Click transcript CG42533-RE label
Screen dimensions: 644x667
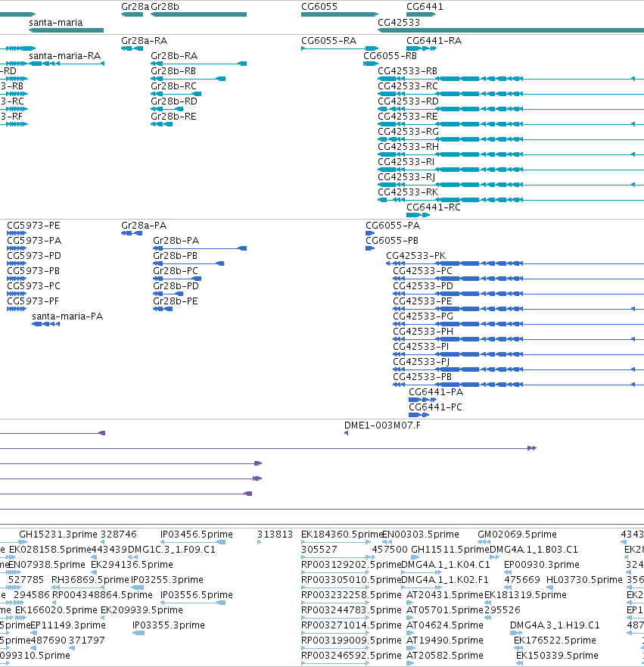[408, 117]
